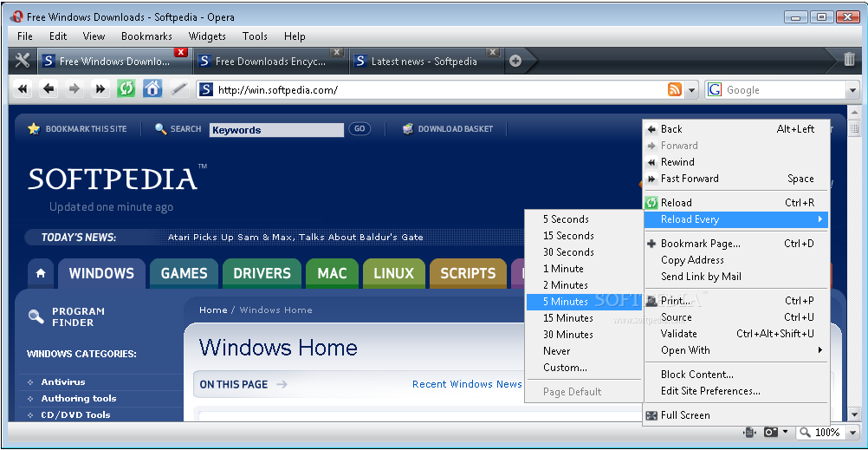
Task: Click the Google search engine icon
Action: point(715,90)
